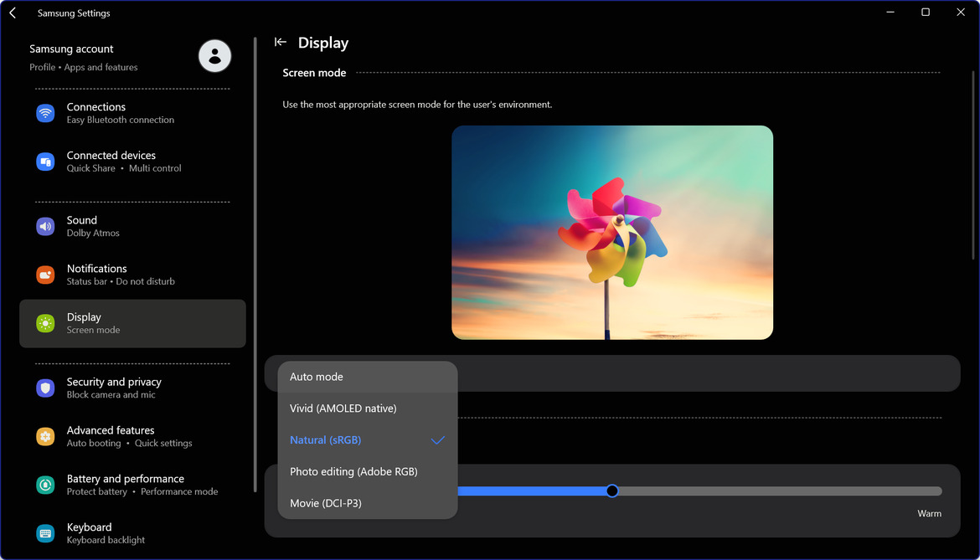Image resolution: width=980 pixels, height=560 pixels.
Task: Click the right content pane scrollbar
Action: (973, 166)
